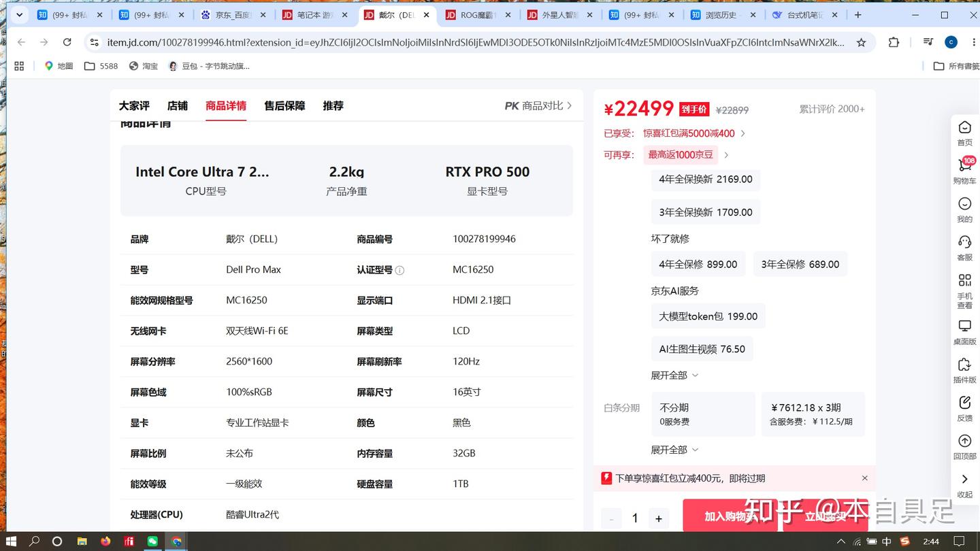Open the 购物车 cart icon in sidebar
This screenshot has height=551, width=980.
click(x=965, y=165)
